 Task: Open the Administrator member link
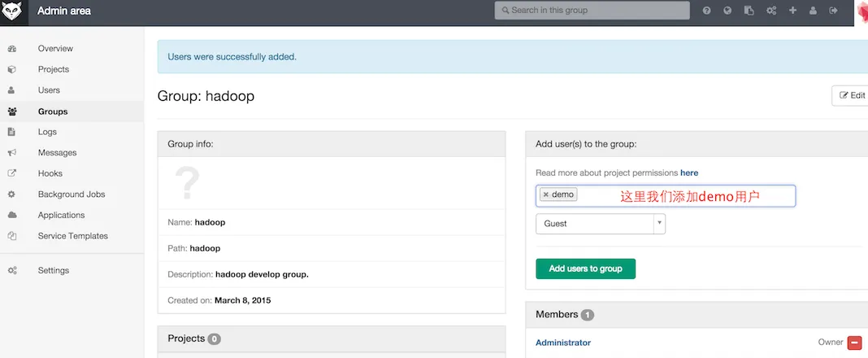click(563, 343)
